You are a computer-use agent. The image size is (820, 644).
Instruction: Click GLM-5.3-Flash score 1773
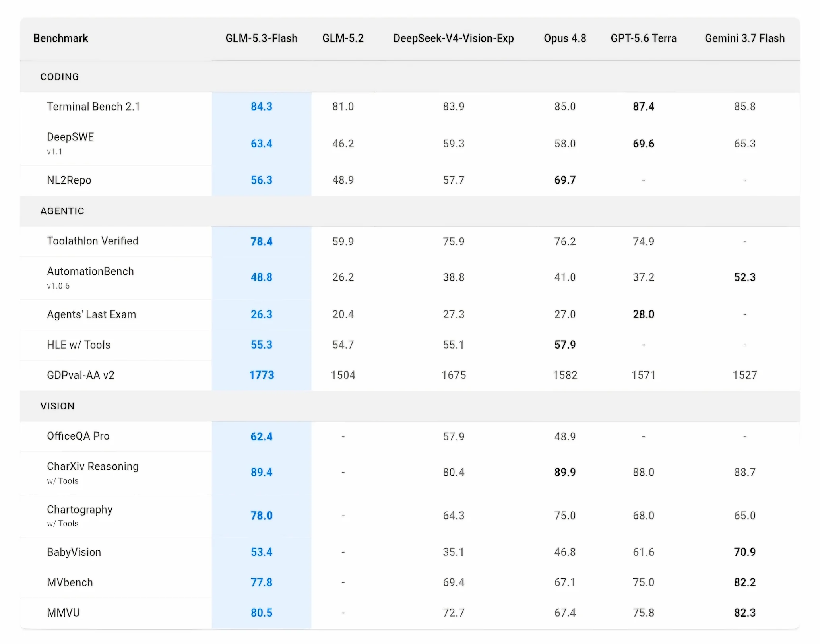(262, 375)
